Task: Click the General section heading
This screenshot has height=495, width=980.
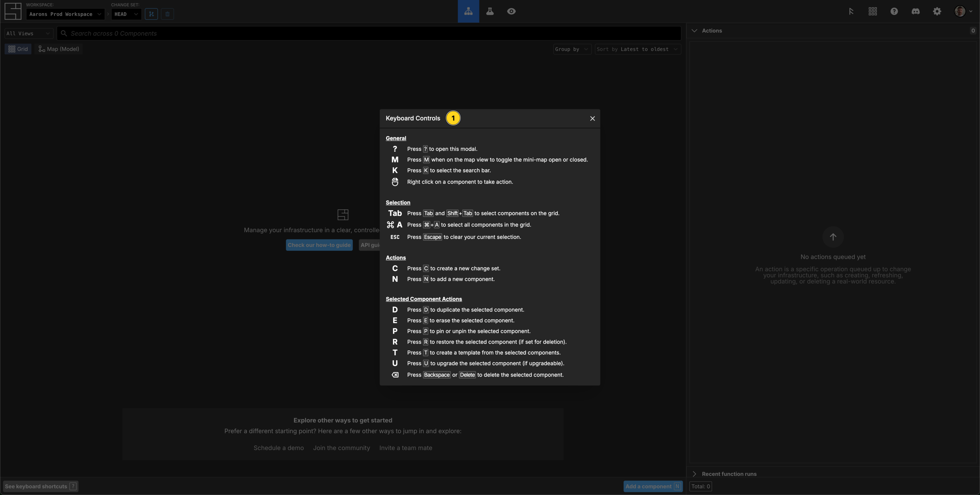Action: tap(396, 138)
